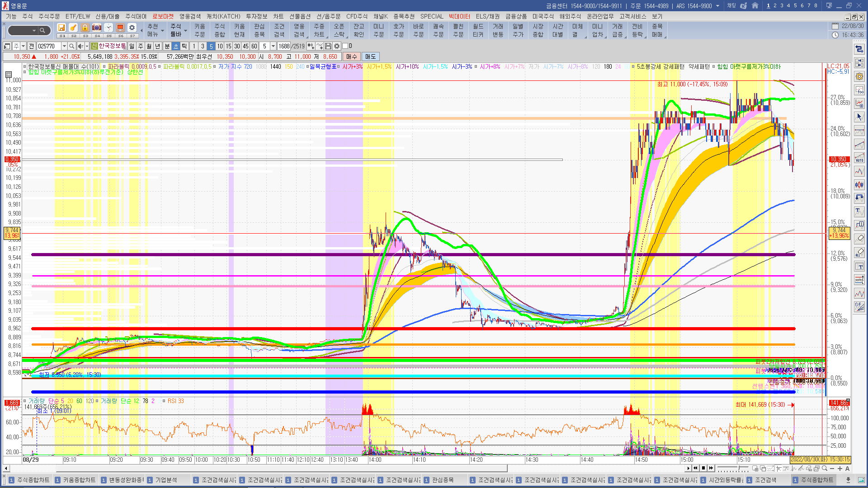Click the brush S2 toolbar icon

tap(73, 28)
